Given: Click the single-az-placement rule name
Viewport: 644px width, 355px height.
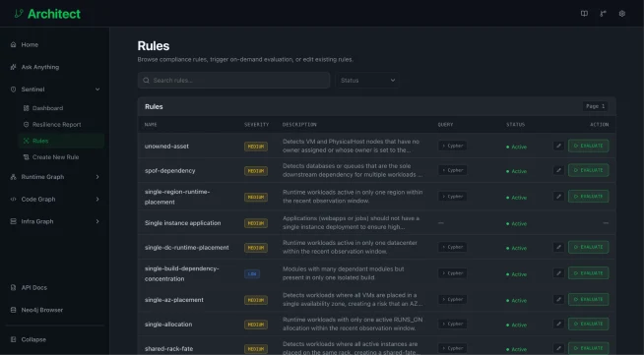Looking at the screenshot, I should pyautogui.click(x=174, y=300).
